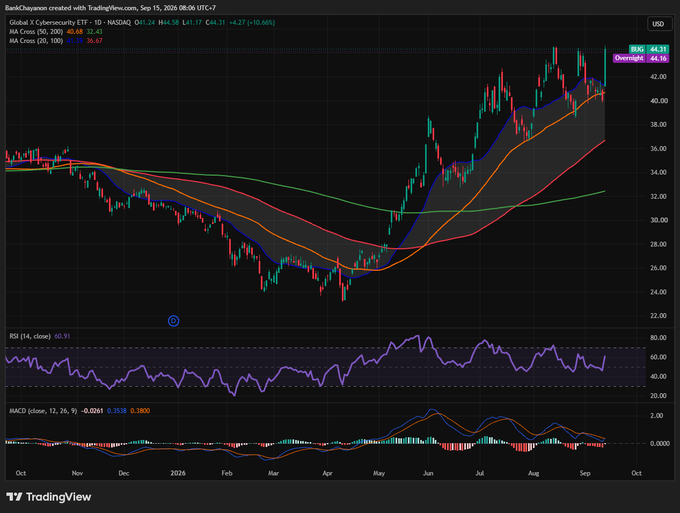Click the Aug label on the time axis
The width and height of the screenshot is (680, 513).
[533, 473]
